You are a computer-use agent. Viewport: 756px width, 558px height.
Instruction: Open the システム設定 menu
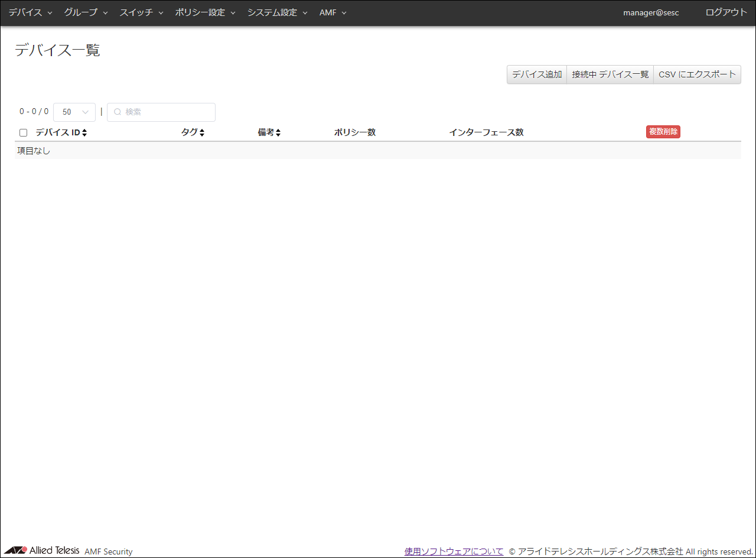pos(277,12)
